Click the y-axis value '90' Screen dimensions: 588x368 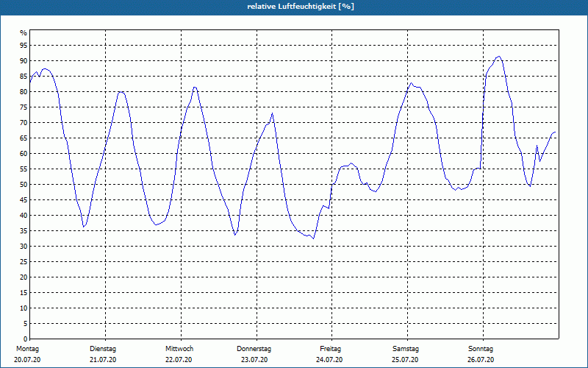[24, 61]
